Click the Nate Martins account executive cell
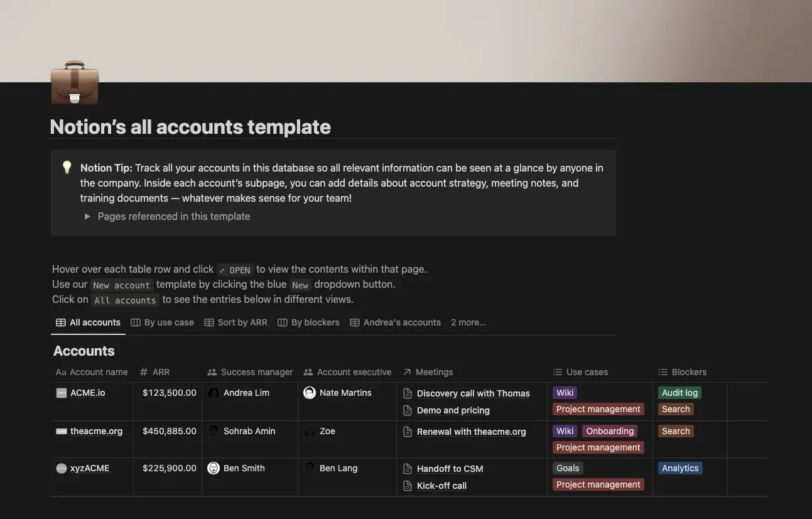The height and width of the screenshot is (519, 812). click(347, 402)
